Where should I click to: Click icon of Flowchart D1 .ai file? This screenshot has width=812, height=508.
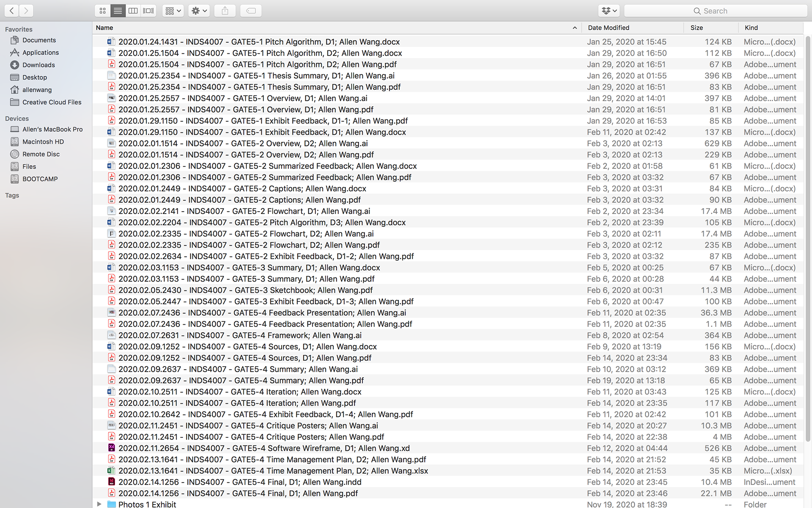pos(111,211)
